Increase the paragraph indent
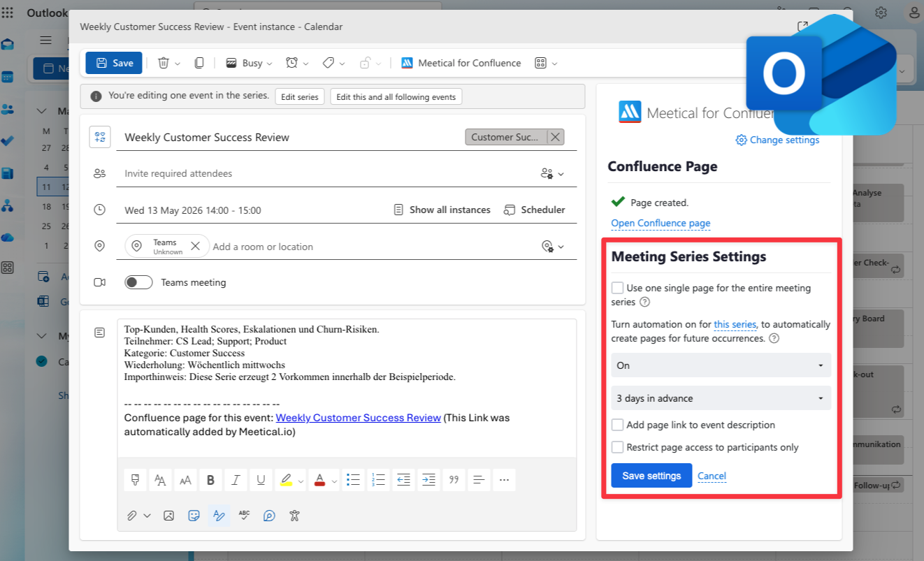924x561 pixels. click(x=428, y=480)
